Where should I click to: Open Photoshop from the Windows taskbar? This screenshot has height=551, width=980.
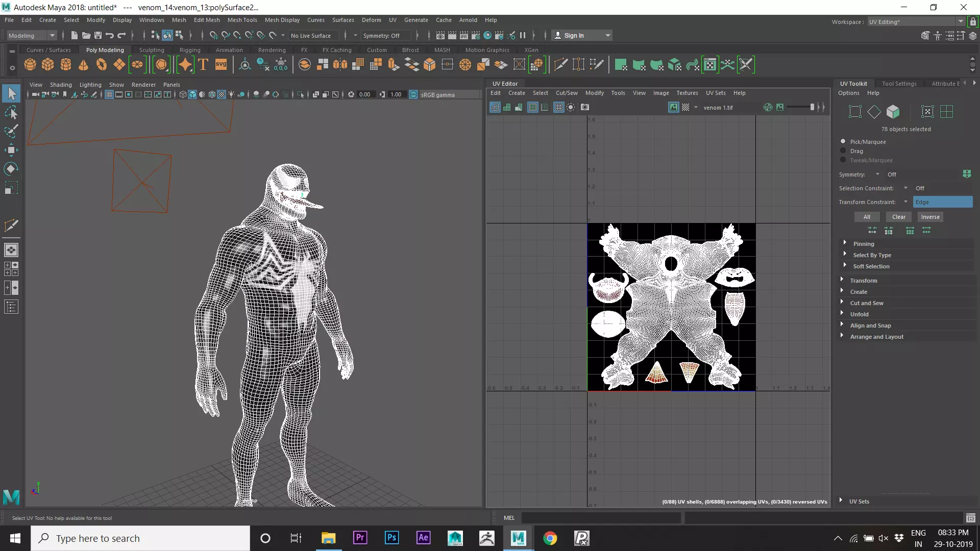tap(391, 538)
